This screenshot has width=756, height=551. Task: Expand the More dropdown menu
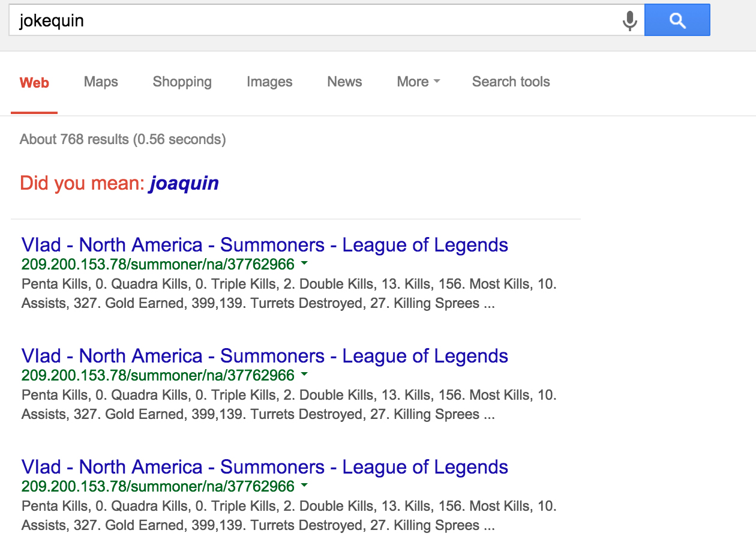pos(418,82)
